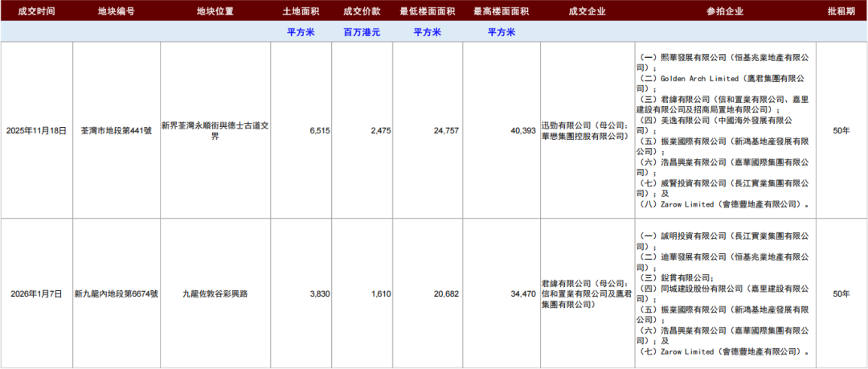Select the date cell 2025年11月18日

pos(36,130)
